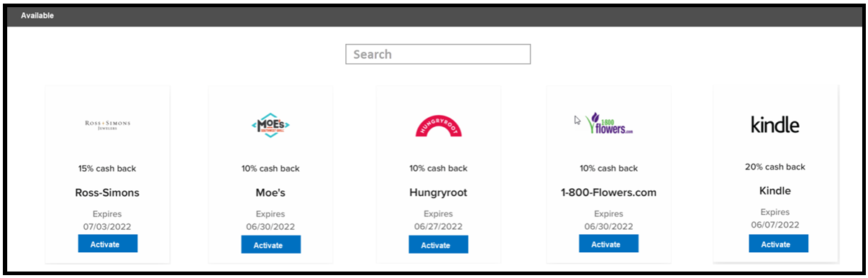This screenshot has width=868, height=278.
Task: Click the Moe's store name
Action: coord(270,193)
